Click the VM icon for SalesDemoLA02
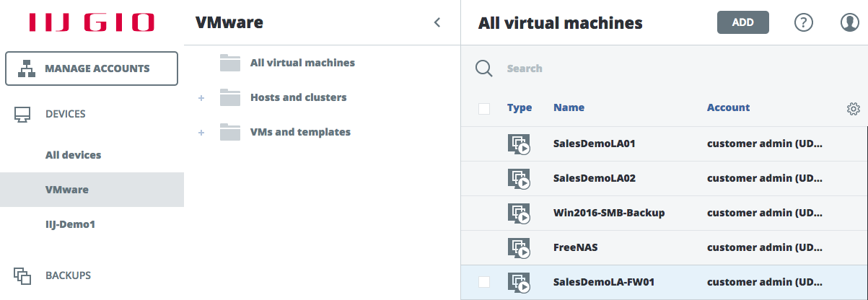 [x=519, y=179]
